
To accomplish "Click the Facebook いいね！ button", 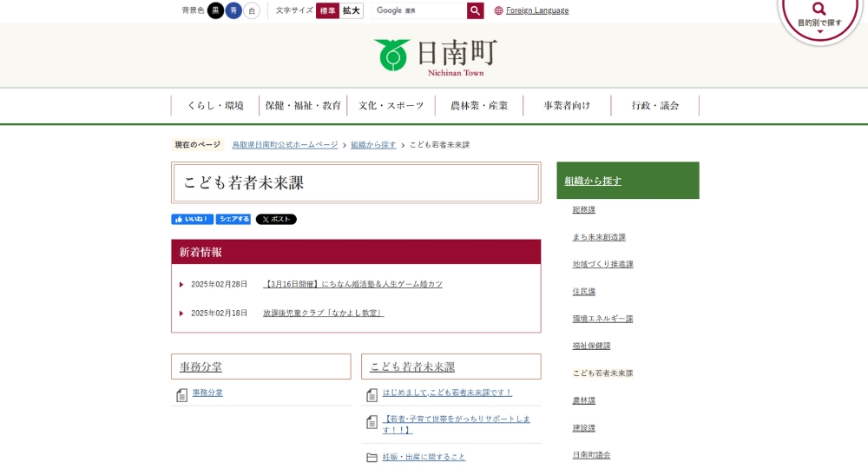I will [x=192, y=220].
